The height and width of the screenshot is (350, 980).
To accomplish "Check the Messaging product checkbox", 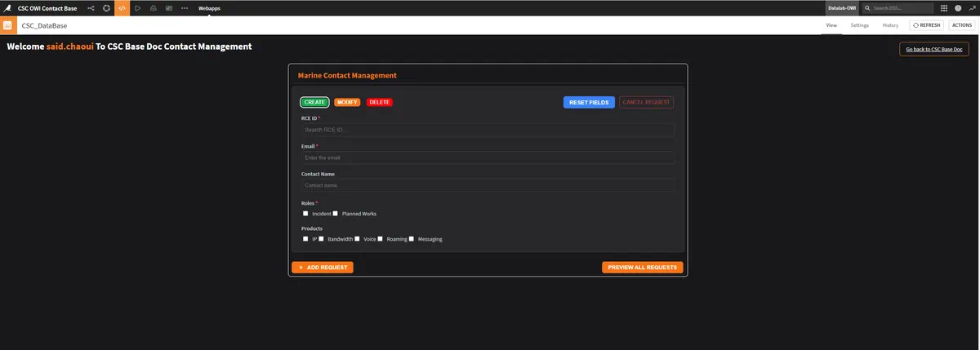I will coord(412,239).
